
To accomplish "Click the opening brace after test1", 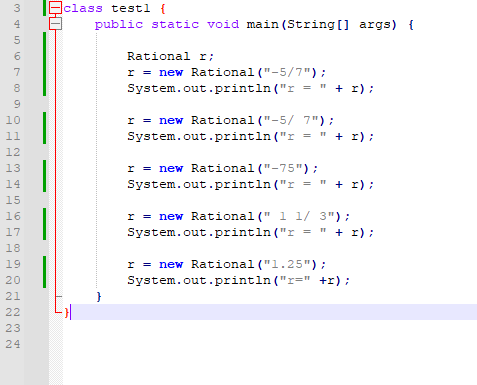I will (163, 8).
